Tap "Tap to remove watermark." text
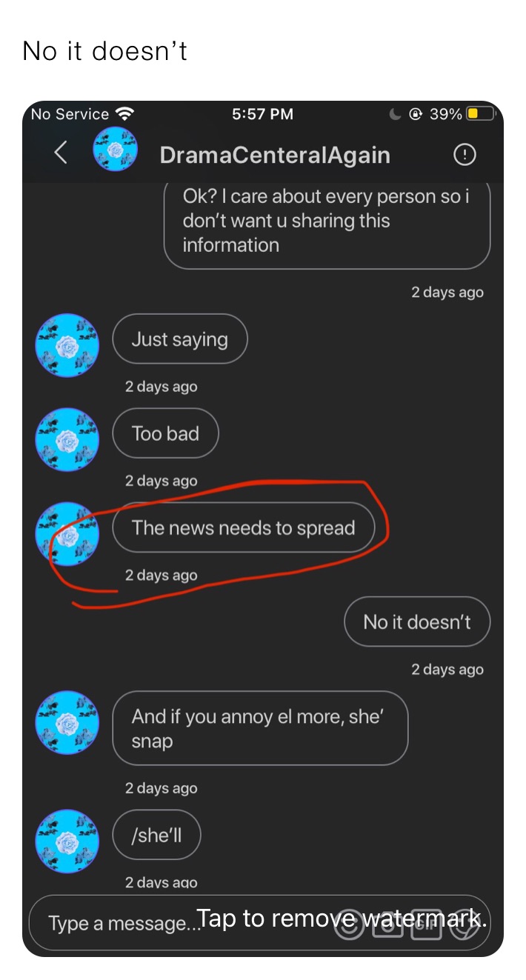The height and width of the screenshot is (980, 526). click(x=342, y=919)
